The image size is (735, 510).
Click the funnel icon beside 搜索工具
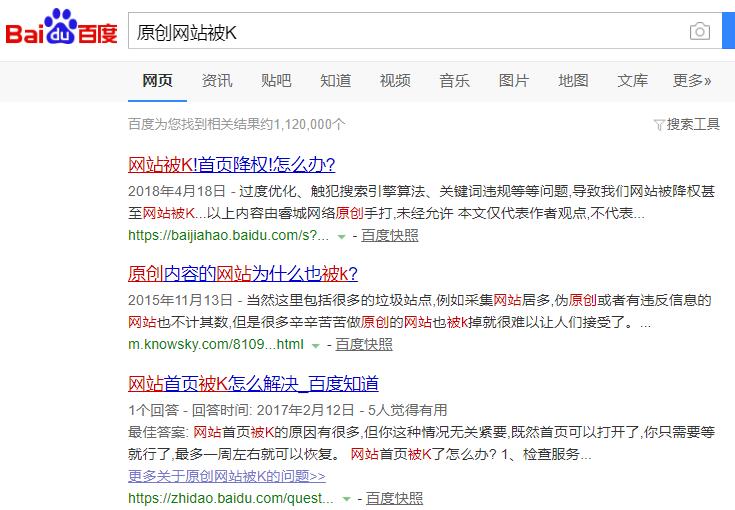click(659, 125)
